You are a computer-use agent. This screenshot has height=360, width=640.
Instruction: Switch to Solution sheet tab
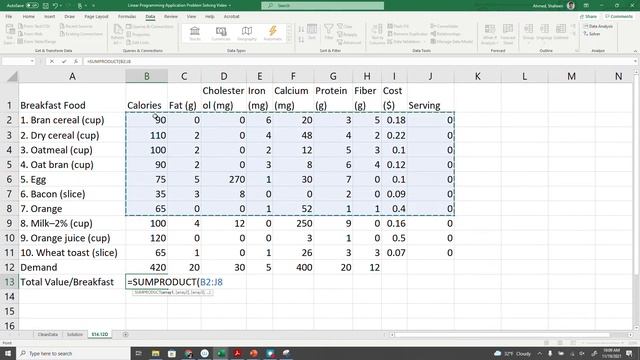click(75, 334)
